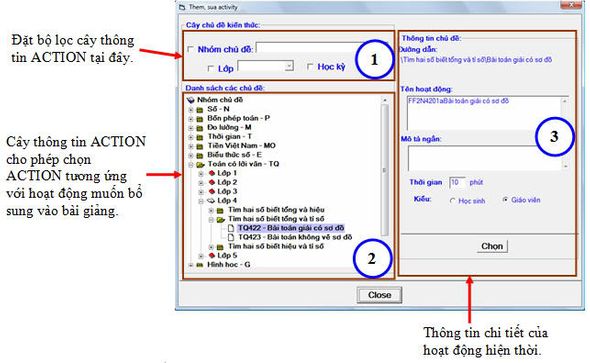Screen dimensions: 590x363
Task: Select the Học sinh radio button
Action: [x=453, y=201]
